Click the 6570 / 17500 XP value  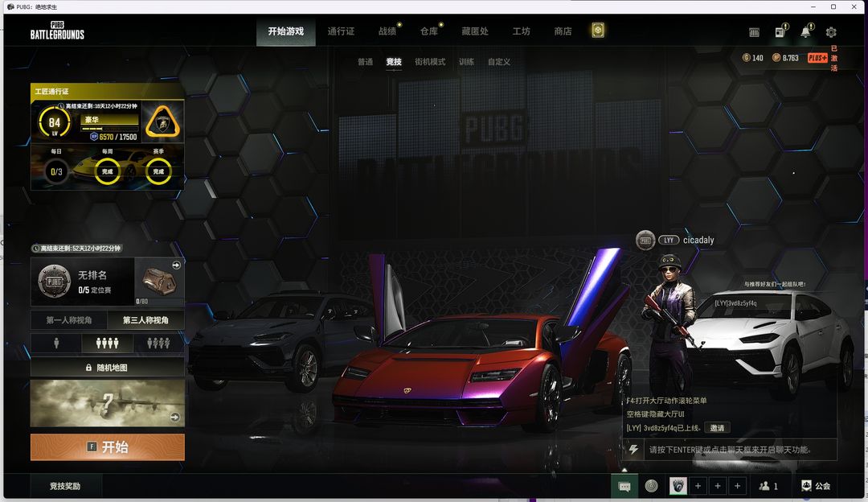click(118, 137)
